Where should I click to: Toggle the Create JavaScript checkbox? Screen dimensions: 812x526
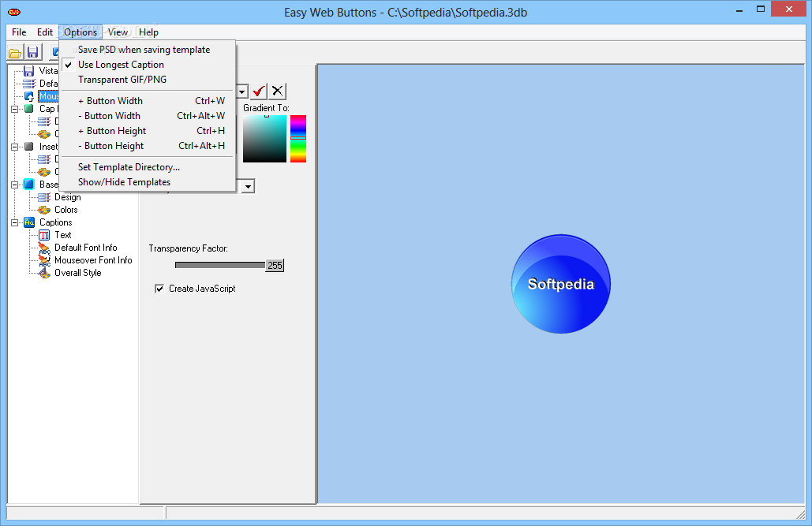(x=159, y=289)
